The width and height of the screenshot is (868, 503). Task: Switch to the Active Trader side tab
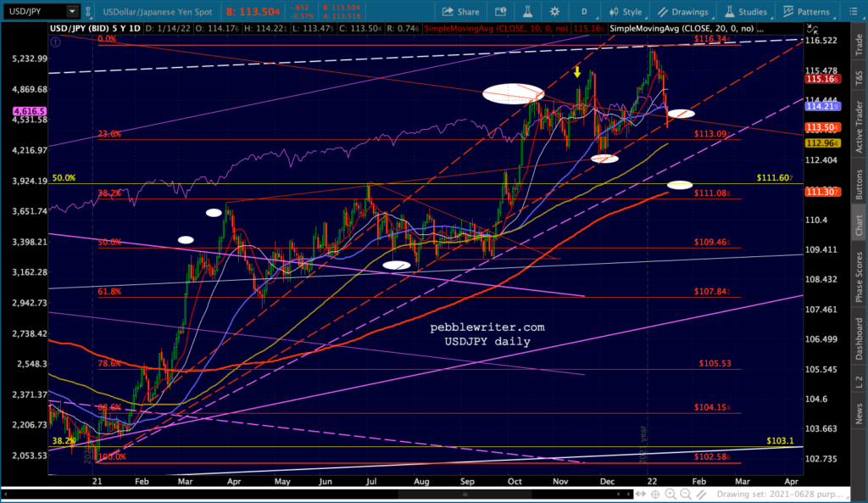tap(860, 126)
